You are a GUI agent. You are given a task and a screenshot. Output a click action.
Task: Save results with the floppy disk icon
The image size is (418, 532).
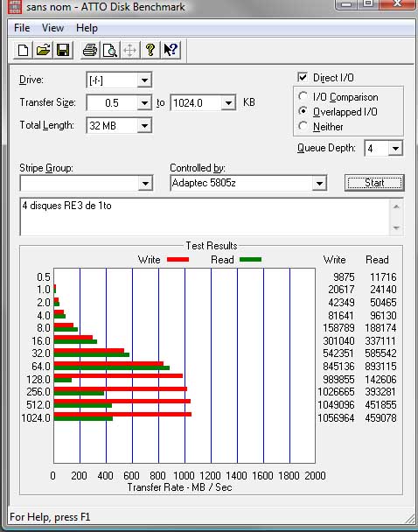(x=63, y=50)
